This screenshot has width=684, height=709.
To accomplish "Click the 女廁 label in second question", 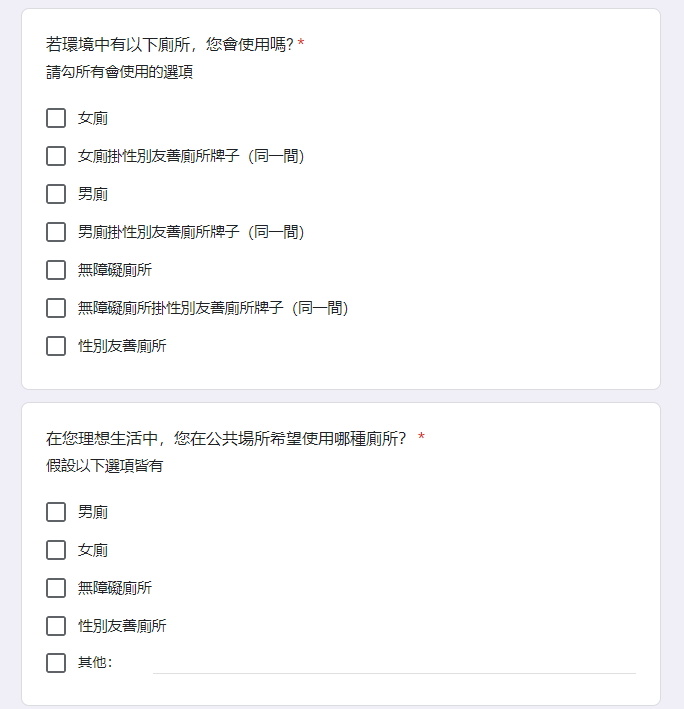I will [x=93, y=550].
